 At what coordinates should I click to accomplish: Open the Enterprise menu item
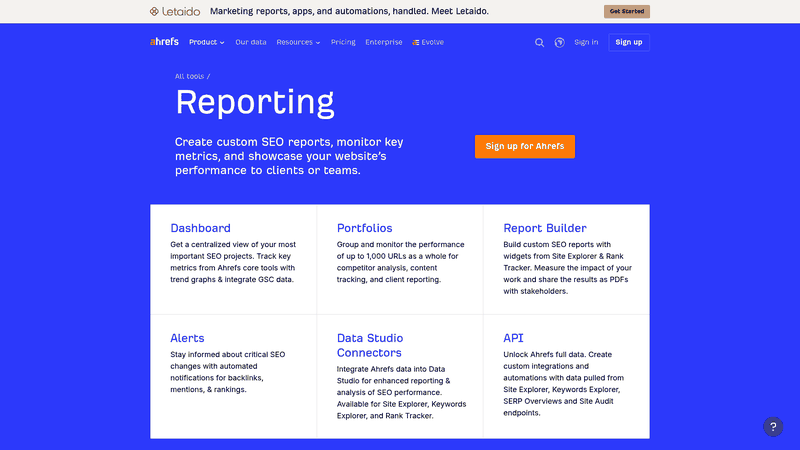[x=384, y=42]
